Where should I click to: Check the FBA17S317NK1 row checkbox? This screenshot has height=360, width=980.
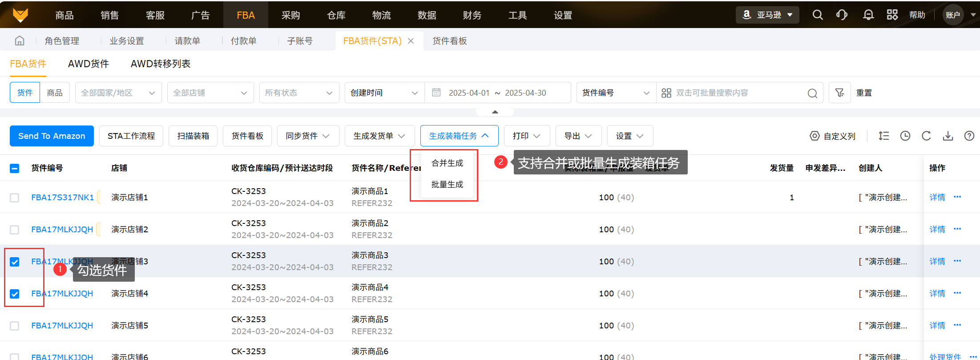(x=15, y=198)
